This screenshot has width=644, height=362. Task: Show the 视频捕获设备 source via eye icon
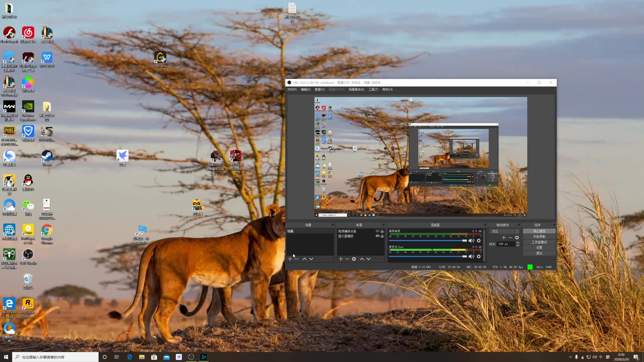pyautogui.click(x=377, y=231)
